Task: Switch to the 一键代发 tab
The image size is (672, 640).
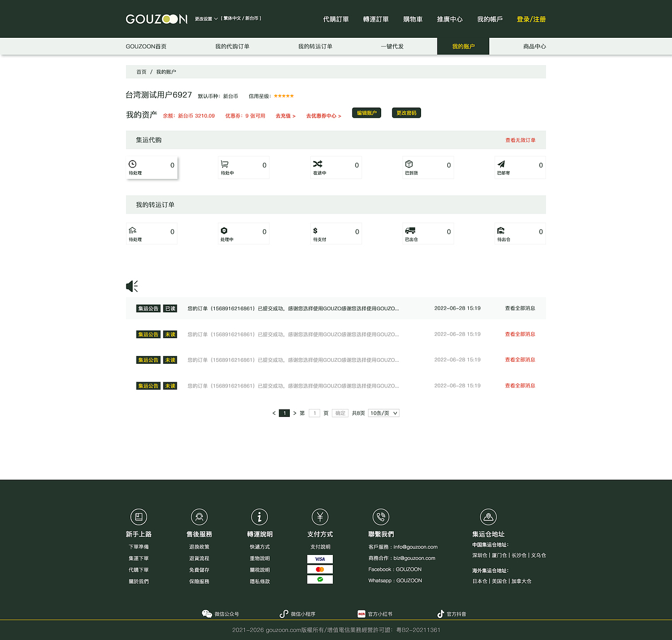Action: click(x=392, y=46)
